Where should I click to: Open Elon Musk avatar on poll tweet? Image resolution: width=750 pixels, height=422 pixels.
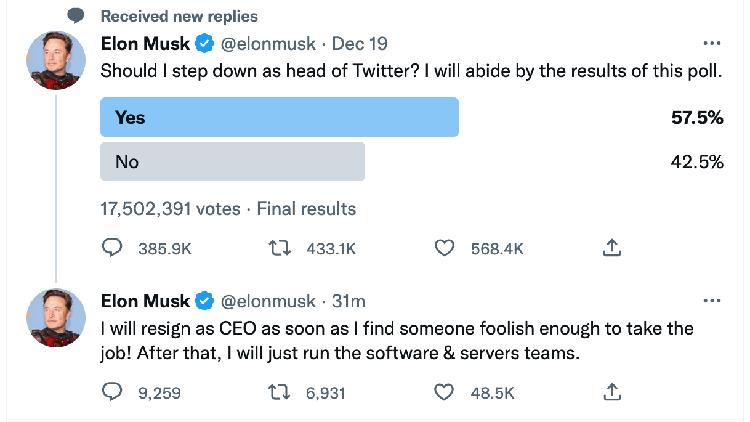point(55,60)
